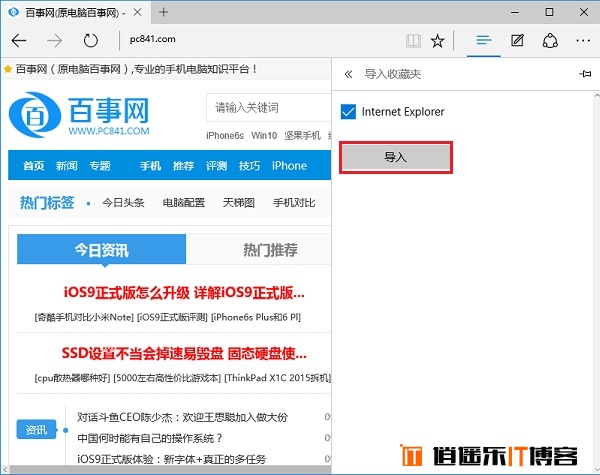
Task: Add page to favorites star icon
Action: click(x=437, y=40)
